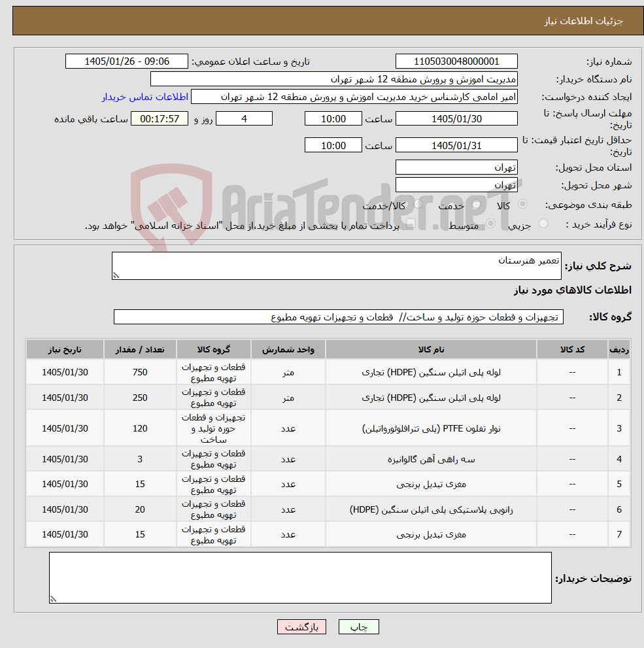
Task: Click the unit متر in row 1
Action: coord(288,372)
